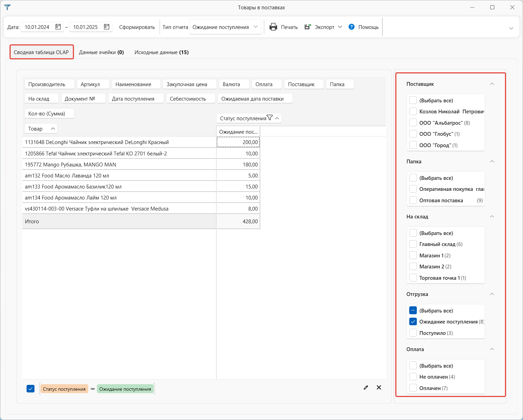Open help via the question mark icon
The width and height of the screenshot is (523, 420).
[x=352, y=27]
